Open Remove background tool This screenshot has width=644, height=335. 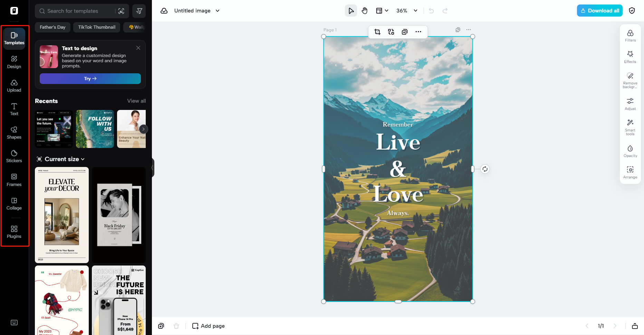[630, 81]
